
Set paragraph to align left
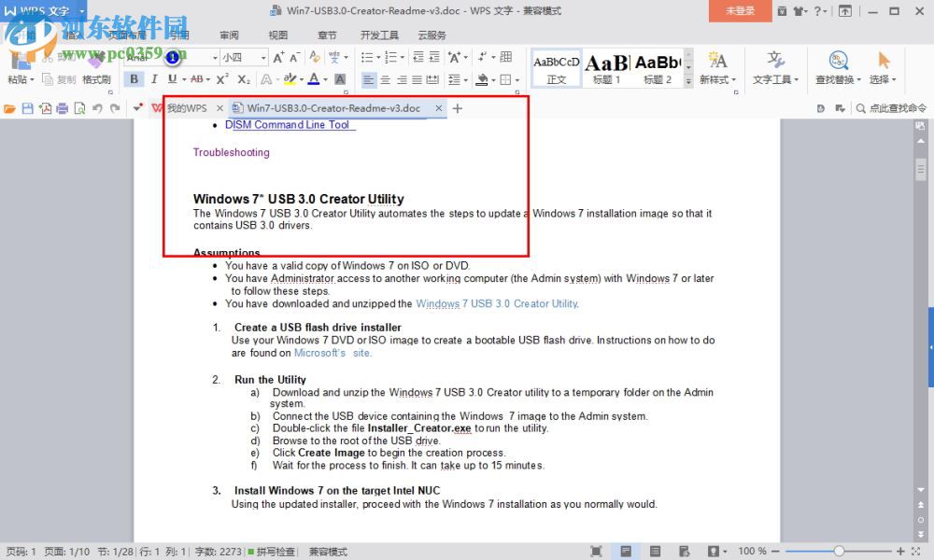369,79
